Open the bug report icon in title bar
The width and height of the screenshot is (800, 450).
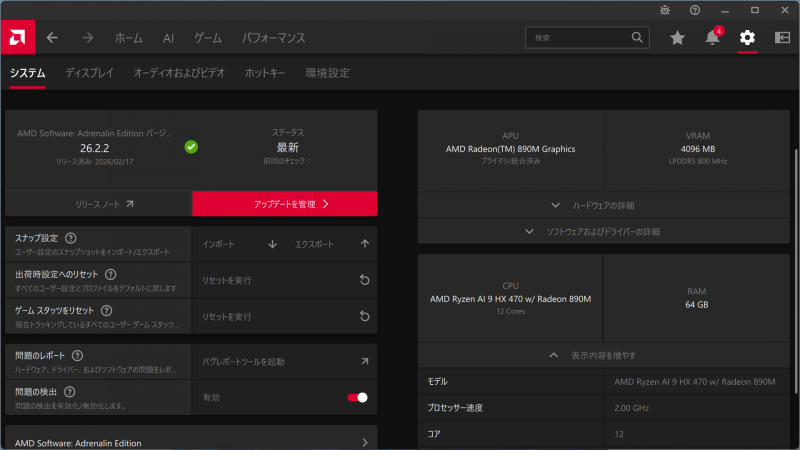[x=665, y=10]
